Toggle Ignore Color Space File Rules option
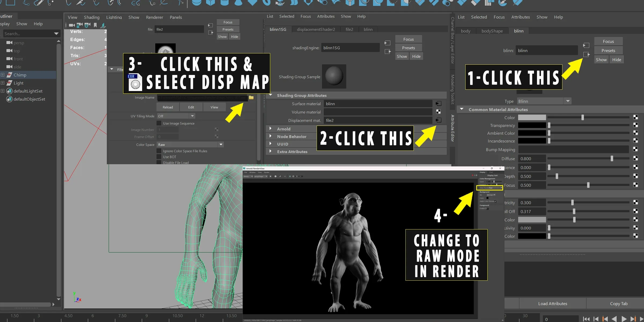The height and width of the screenshot is (322, 644). click(x=159, y=151)
